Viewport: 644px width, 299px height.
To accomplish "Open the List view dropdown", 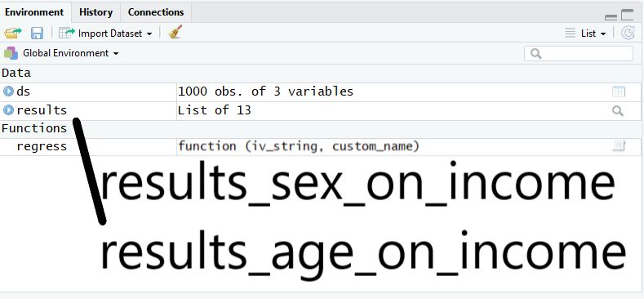I will point(586,33).
